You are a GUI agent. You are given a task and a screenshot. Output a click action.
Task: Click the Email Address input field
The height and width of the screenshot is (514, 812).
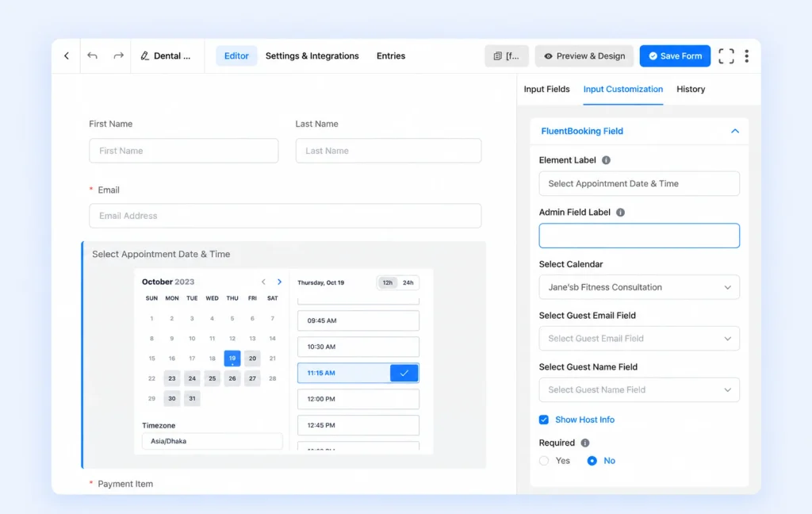tap(285, 216)
